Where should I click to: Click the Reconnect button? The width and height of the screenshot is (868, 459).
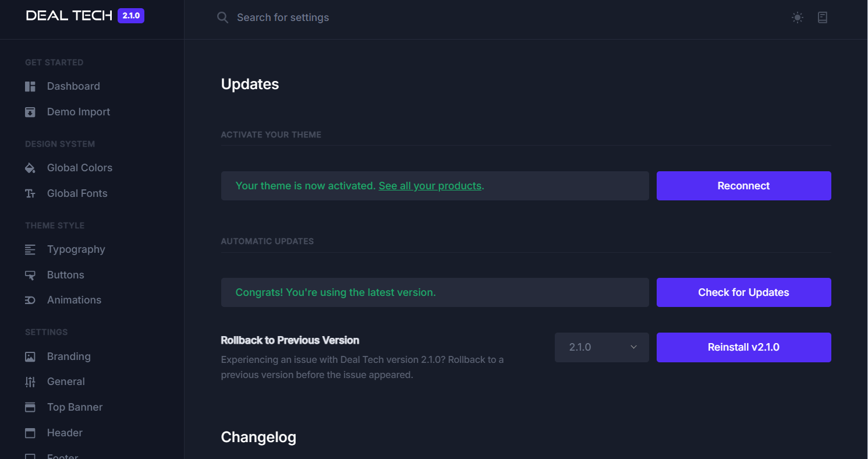click(x=744, y=186)
